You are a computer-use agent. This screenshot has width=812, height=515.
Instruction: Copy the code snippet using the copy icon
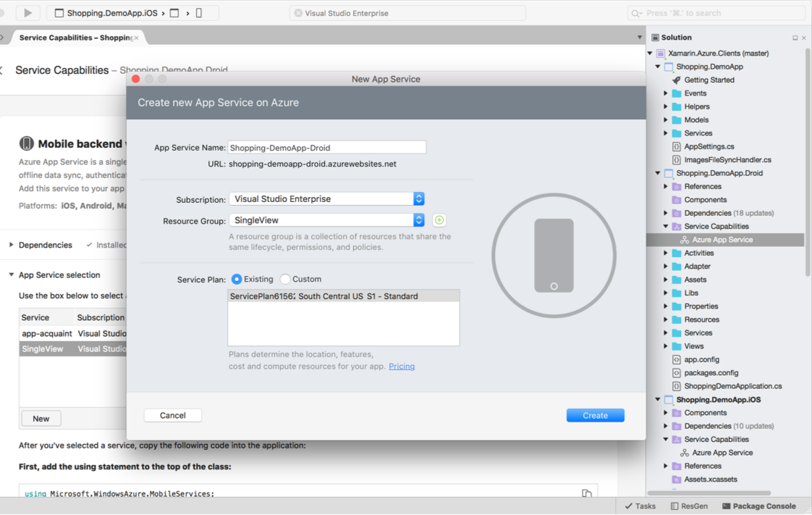(586, 493)
